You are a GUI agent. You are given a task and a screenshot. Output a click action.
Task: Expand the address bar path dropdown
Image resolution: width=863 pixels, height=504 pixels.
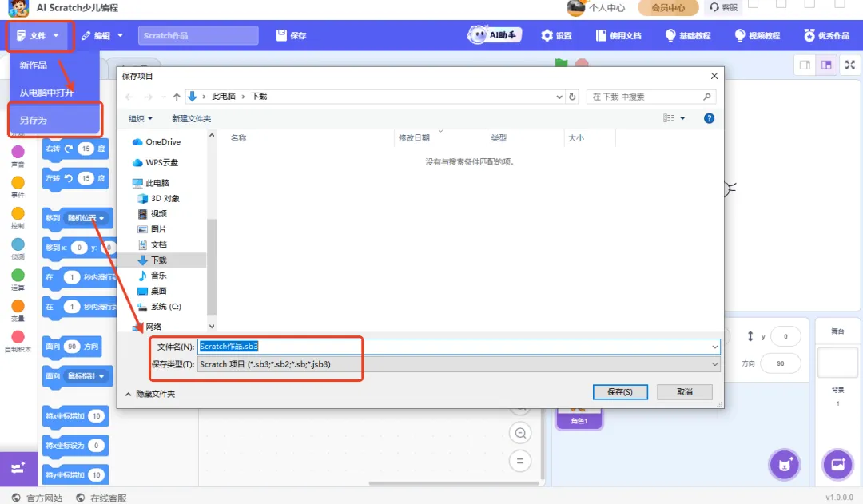pyautogui.click(x=559, y=97)
